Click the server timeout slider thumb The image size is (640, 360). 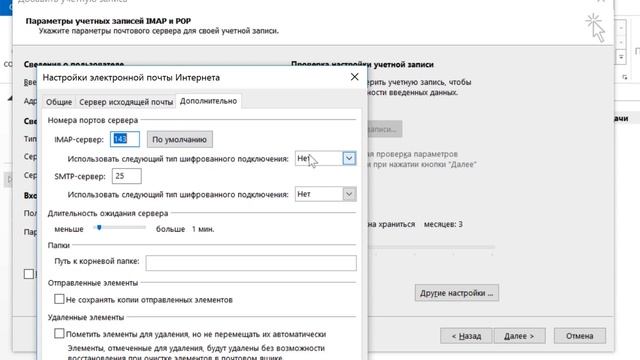click(x=99, y=227)
